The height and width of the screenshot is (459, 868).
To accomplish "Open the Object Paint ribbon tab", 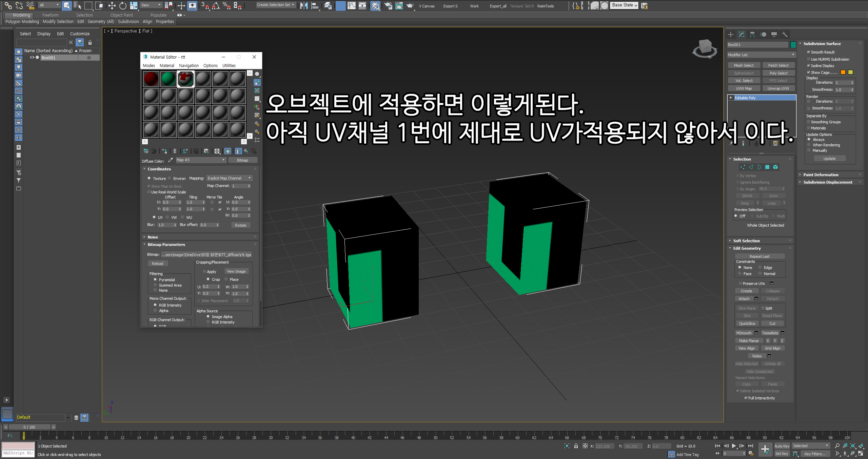I will [122, 15].
